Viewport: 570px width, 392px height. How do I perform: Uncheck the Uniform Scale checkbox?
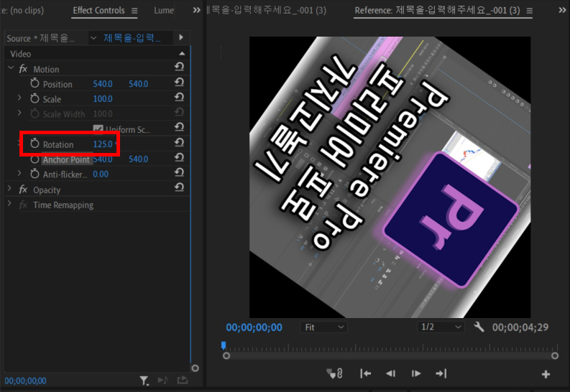click(x=98, y=129)
